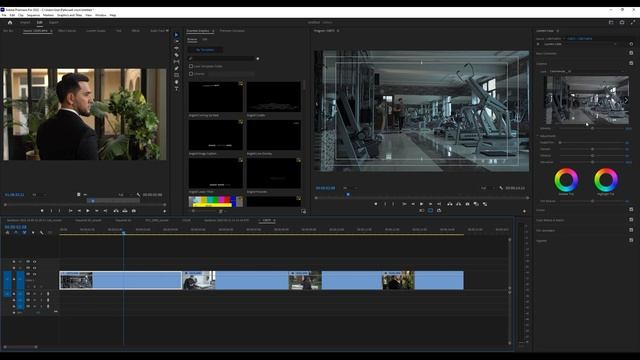Toggle track output eye for top video track
The width and height of the screenshot is (640, 360).
click(x=34, y=262)
